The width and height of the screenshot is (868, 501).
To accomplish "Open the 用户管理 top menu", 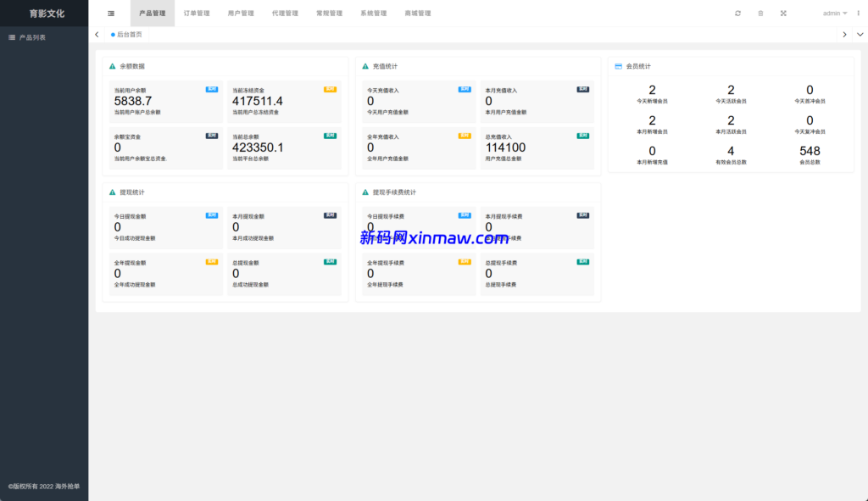I will (x=241, y=14).
